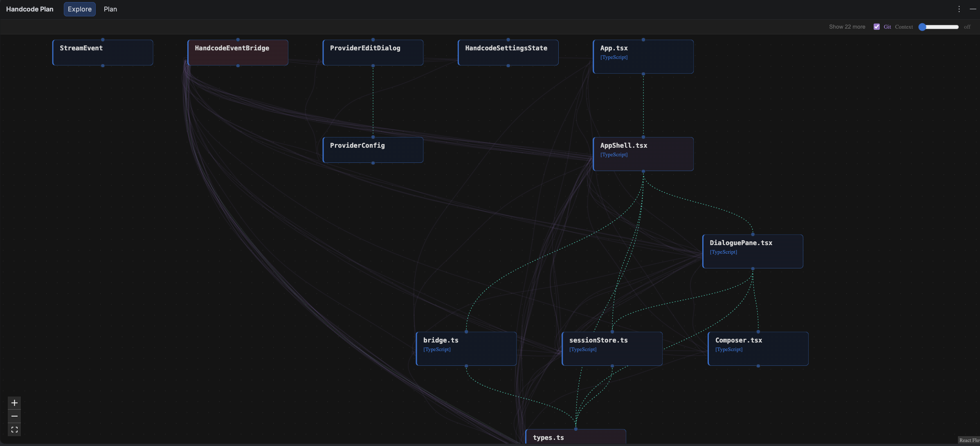The height and width of the screenshot is (446, 980).
Task: Click the bottom handle of ProviderEditDialog node
Action: pos(373,65)
